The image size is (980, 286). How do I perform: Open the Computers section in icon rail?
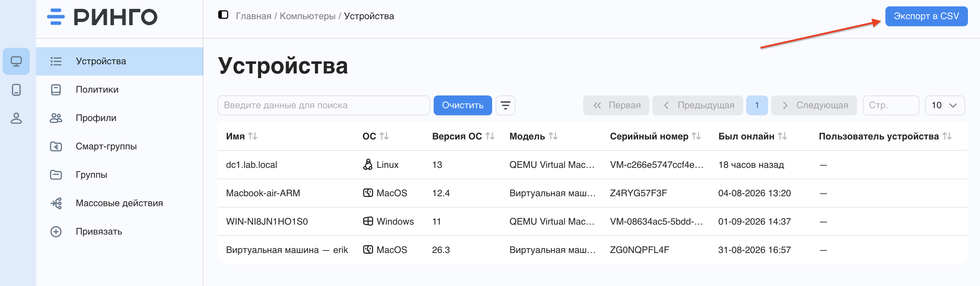click(16, 61)
